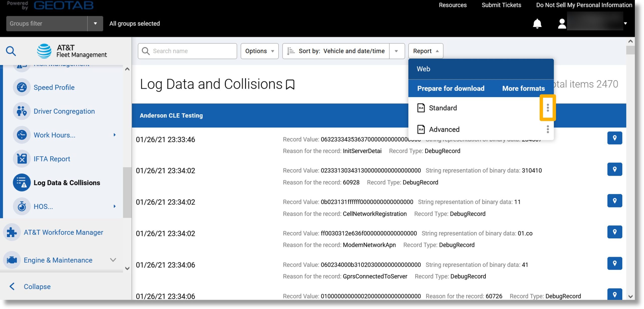
Task: Open the Options dropdown
Action: (x=259, y=51)
